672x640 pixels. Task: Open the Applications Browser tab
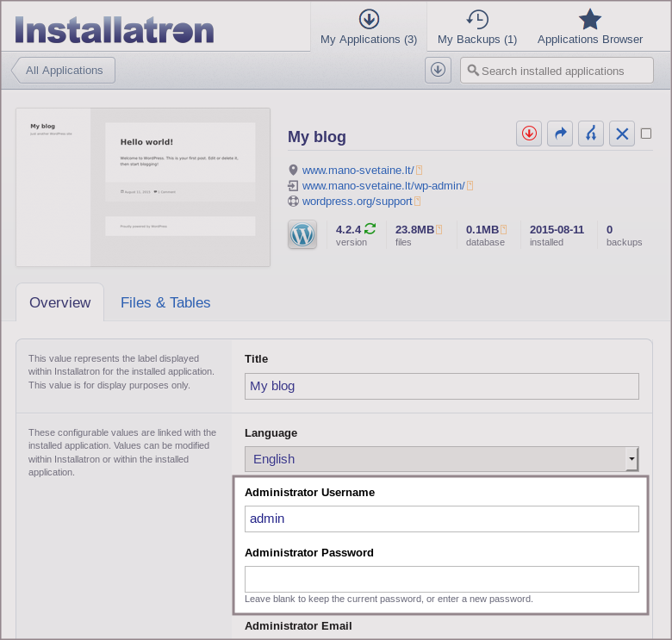click(590, 28)
